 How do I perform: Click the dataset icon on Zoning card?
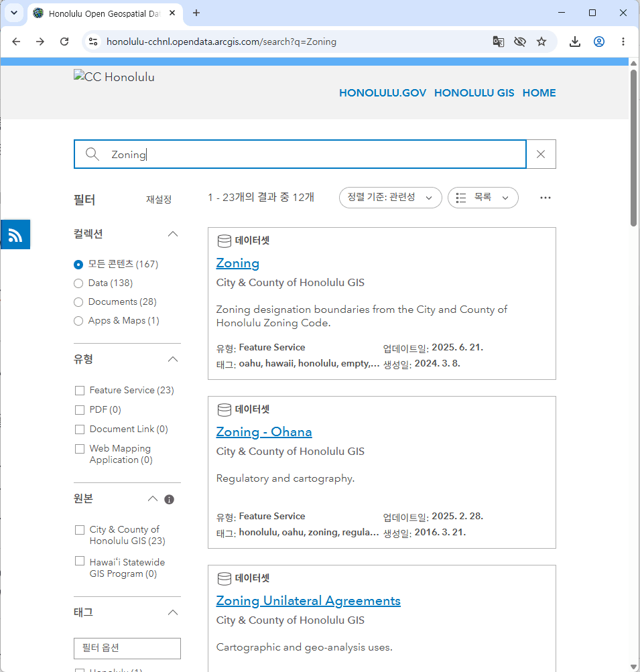click(x=225, y=241)
